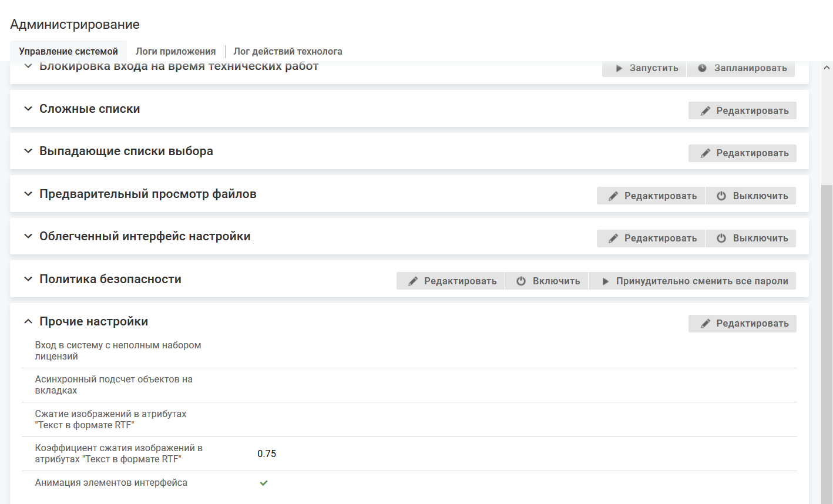Click pencil icon in Политика безопасности row

click(413, 281)
